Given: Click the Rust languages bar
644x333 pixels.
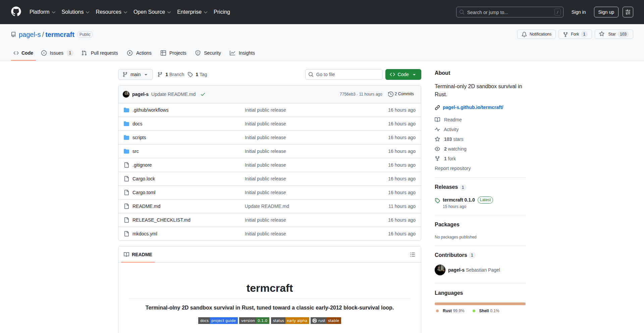Looking at the screenshot, I should pos(480,304).
